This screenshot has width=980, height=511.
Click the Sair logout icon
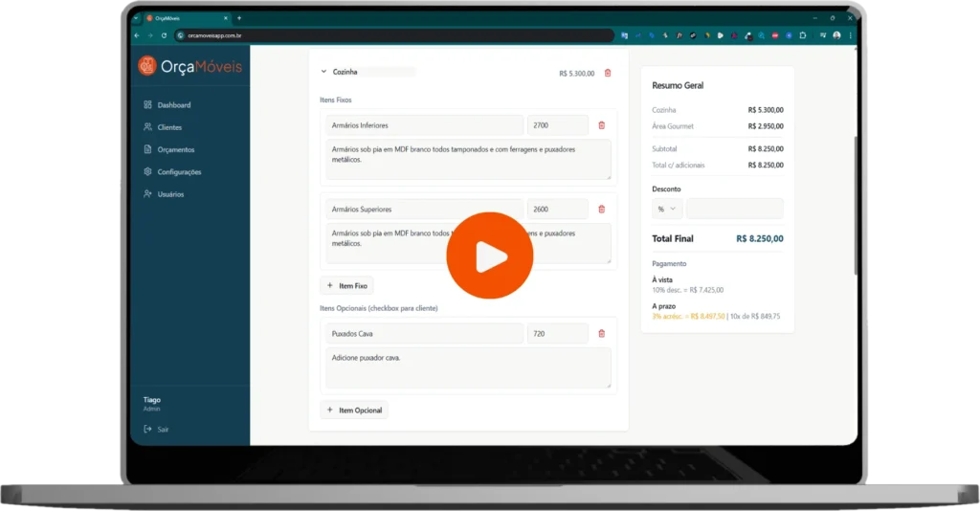147,429
